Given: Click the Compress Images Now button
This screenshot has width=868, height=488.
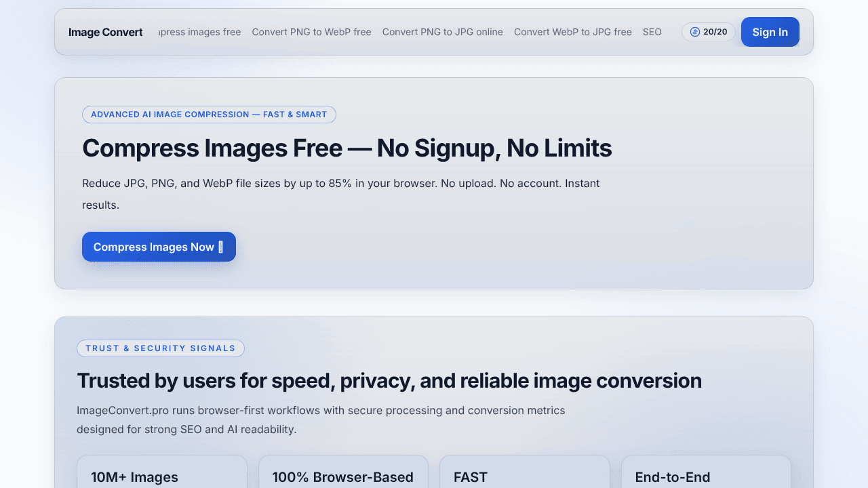Looking at the screenshot, I should click(x=159, y=247).
